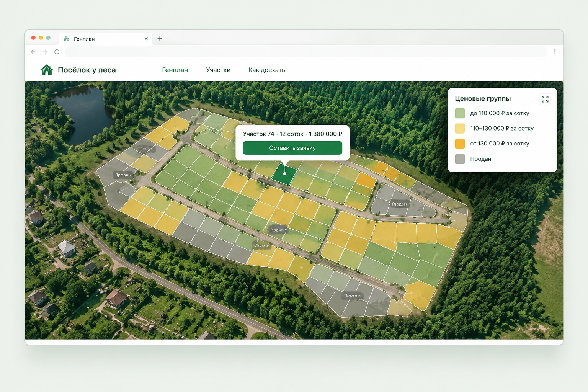Click the green до 110 000 ₽ swatch

tap(460, 113)
